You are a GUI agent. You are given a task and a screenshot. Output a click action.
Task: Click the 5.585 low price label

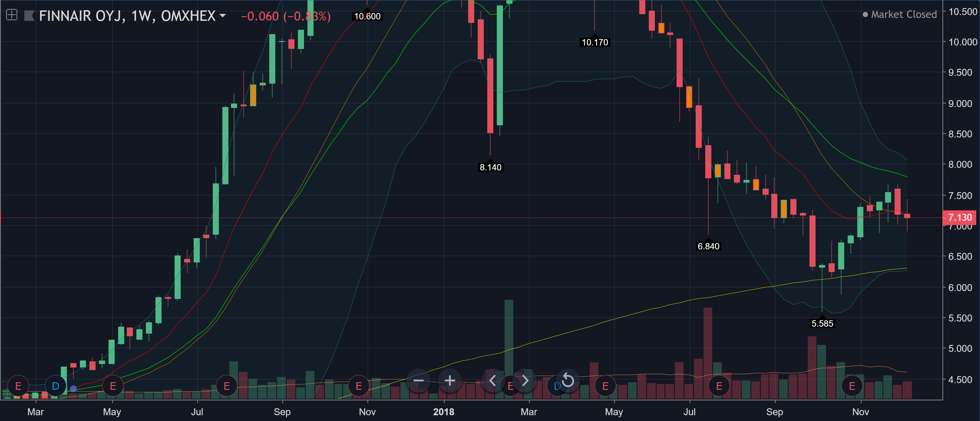click(x=822, y=324)
